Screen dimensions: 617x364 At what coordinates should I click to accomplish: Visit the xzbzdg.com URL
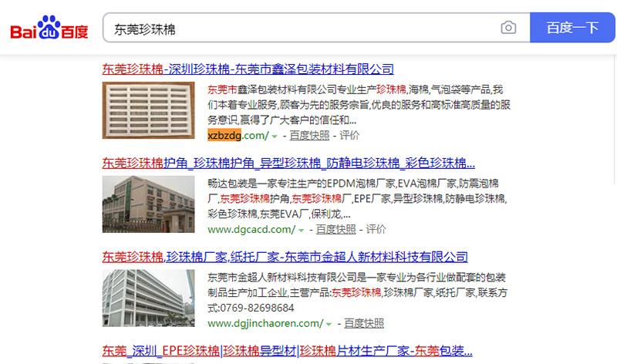click(x=238, y=136)
